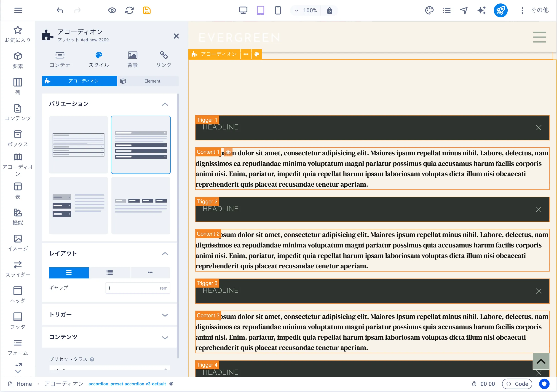Open 列 columns category in sidebar

(18, 86)
